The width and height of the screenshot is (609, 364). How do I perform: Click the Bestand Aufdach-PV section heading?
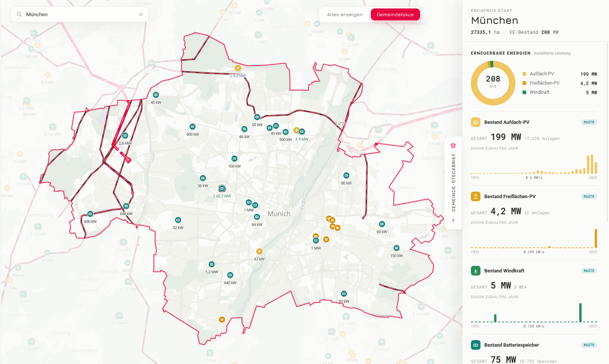pyautogui.click(x=507, y=122)
